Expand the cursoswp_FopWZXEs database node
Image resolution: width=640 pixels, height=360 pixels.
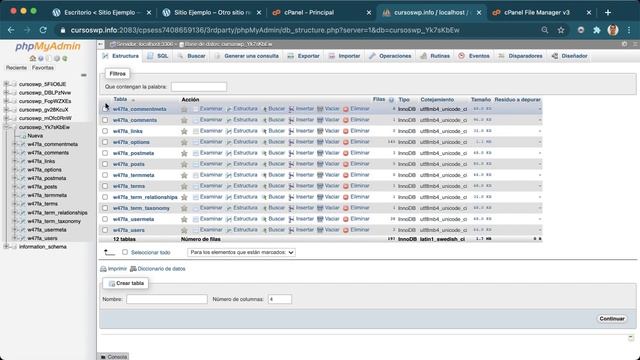click(6, 101)
